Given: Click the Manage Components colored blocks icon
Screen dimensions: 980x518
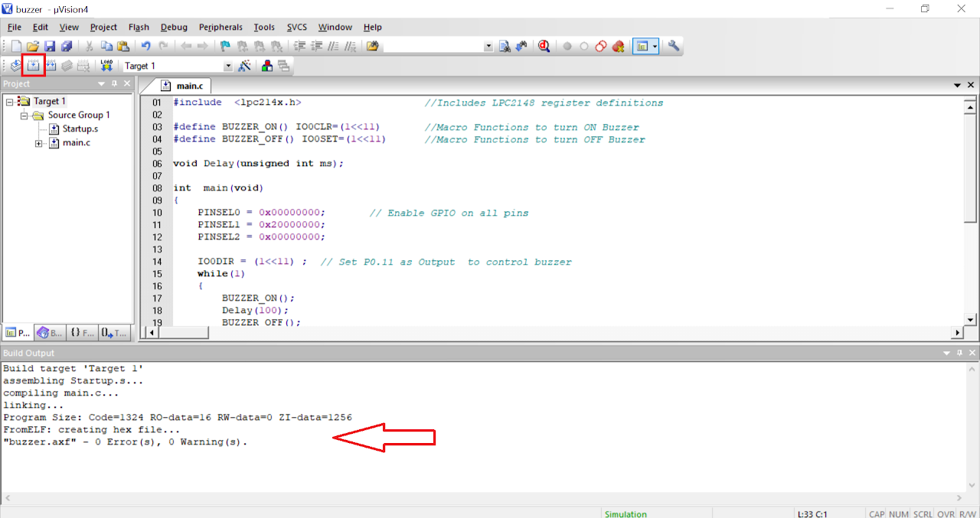Looking at the screenshot, I should tap(266, 66).
